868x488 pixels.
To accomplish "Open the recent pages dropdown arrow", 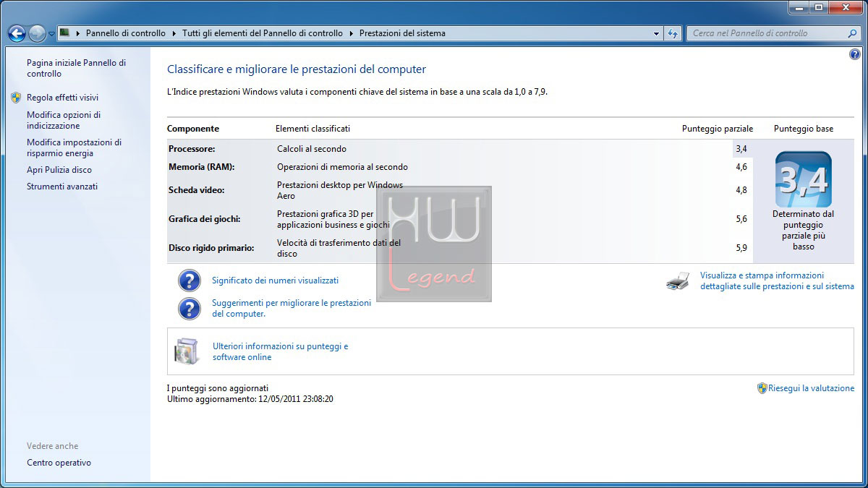I will coord(51,34).
